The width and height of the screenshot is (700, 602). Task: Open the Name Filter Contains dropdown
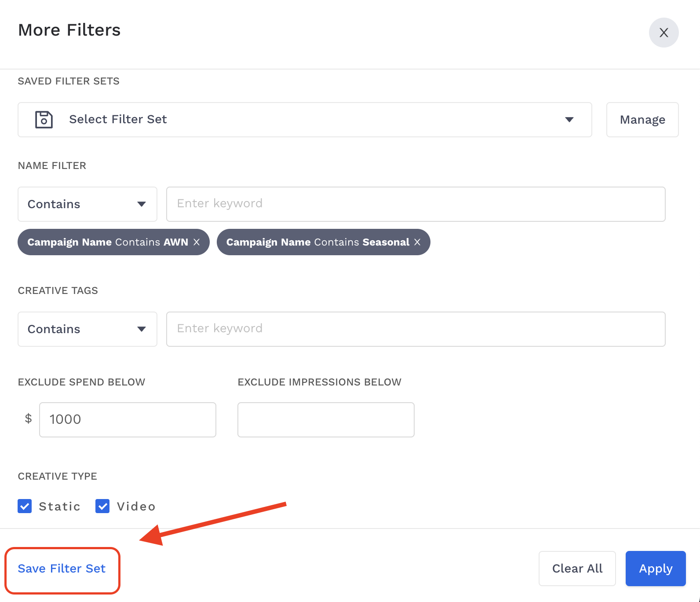87,204
